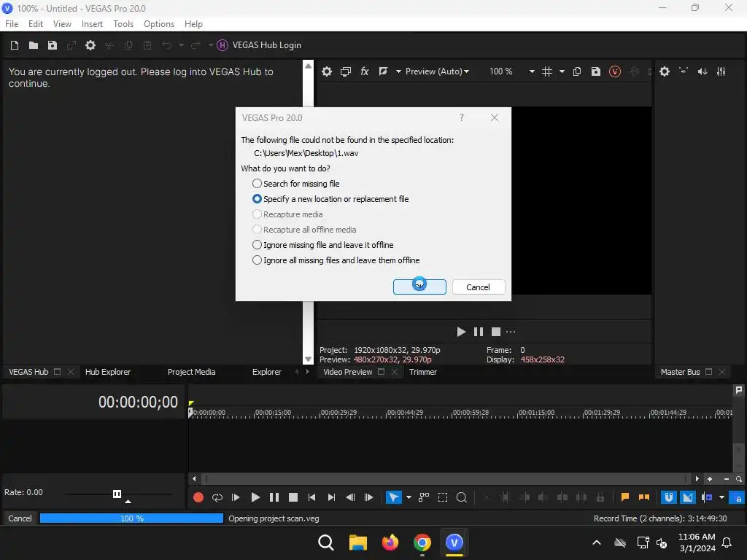Cancel opening project in status bar
This screenshot has width=747, height=560.
20,518
